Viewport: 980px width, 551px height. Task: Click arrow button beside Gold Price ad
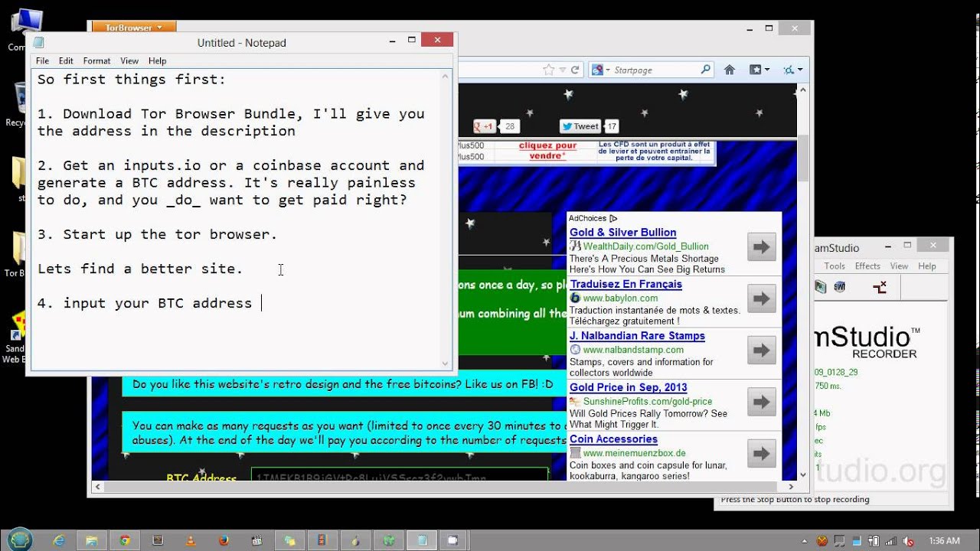pyautogui.click(x=762, y=402)
